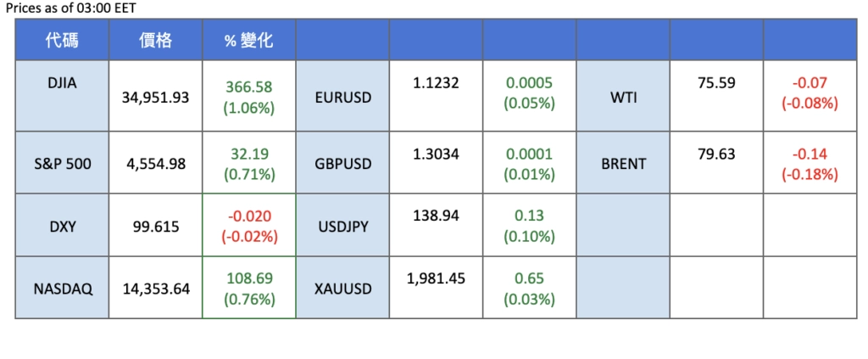Select the GBPUSD symbol cell
Viewport: 868px width, 359px height.
(342, 162)
